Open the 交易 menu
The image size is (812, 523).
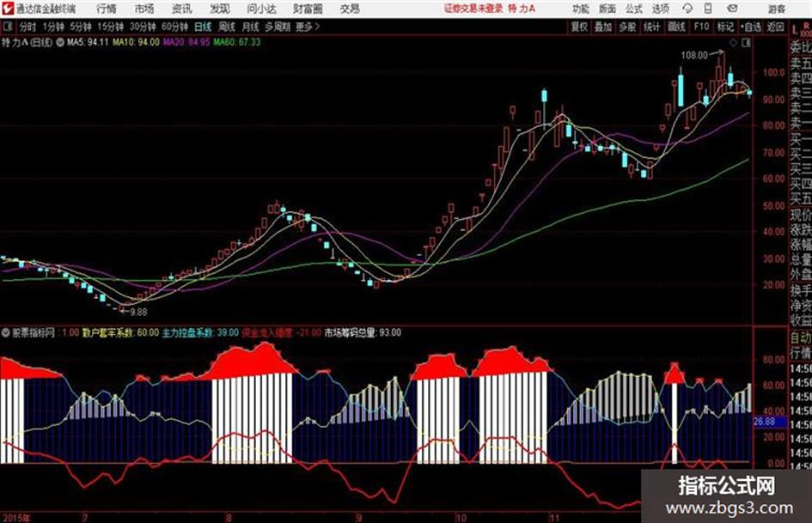(350, 9)
